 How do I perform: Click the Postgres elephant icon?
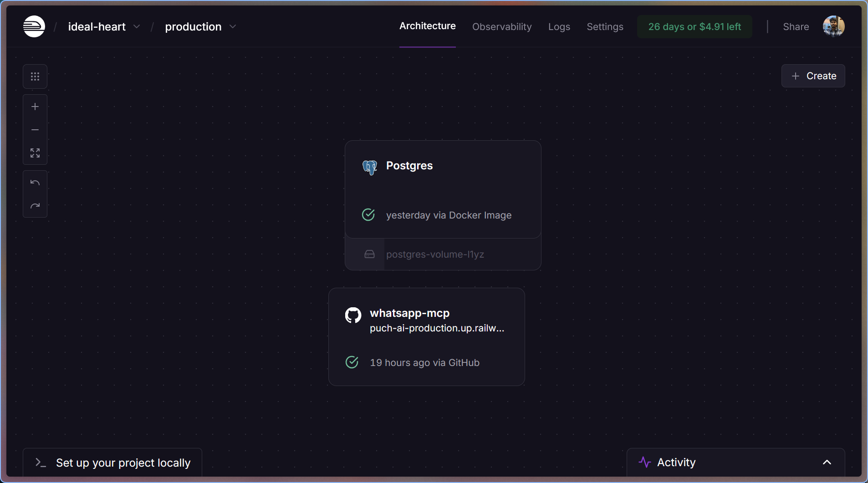tap(370, 167)
